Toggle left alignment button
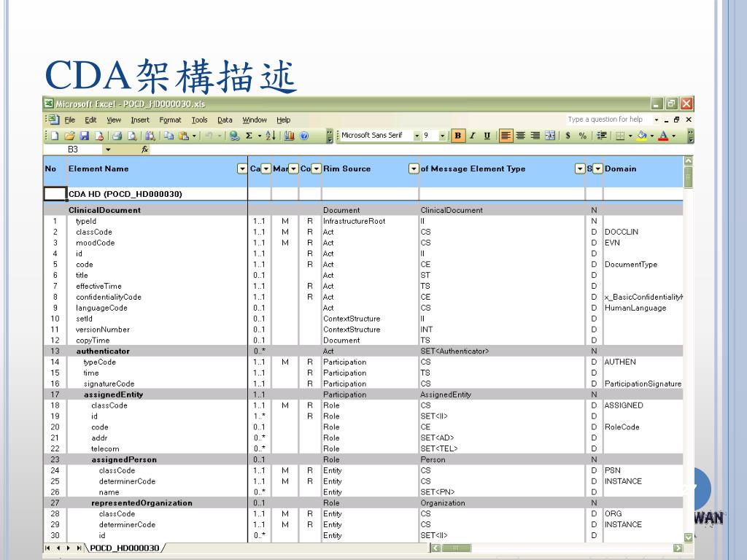This screenshot has height=560, width=747. [506, 136]
